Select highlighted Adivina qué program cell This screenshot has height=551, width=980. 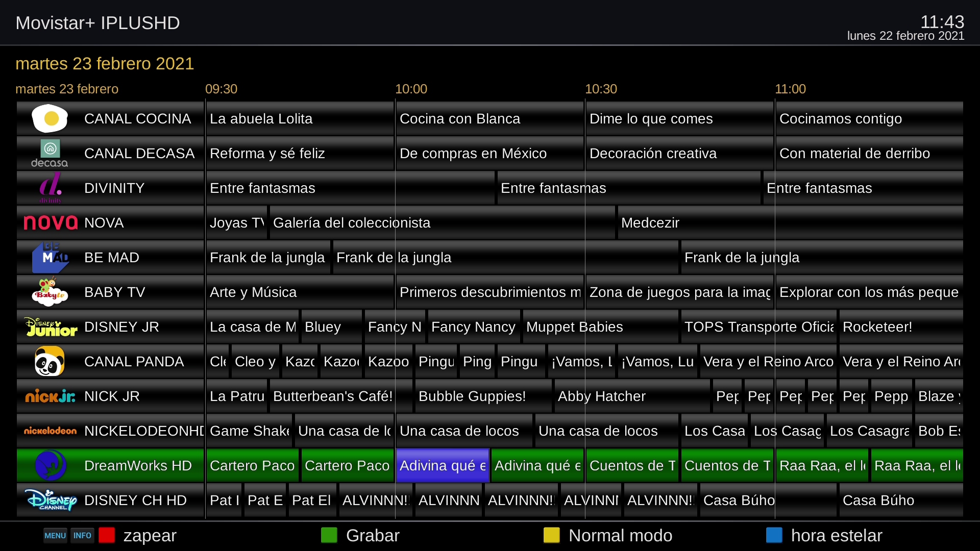click(x=443, y=465)
